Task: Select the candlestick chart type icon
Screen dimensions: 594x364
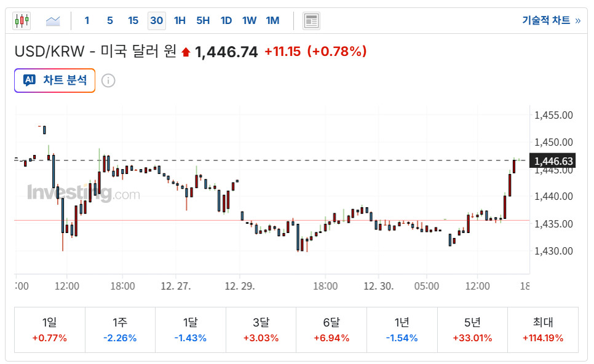Action: 22,21
